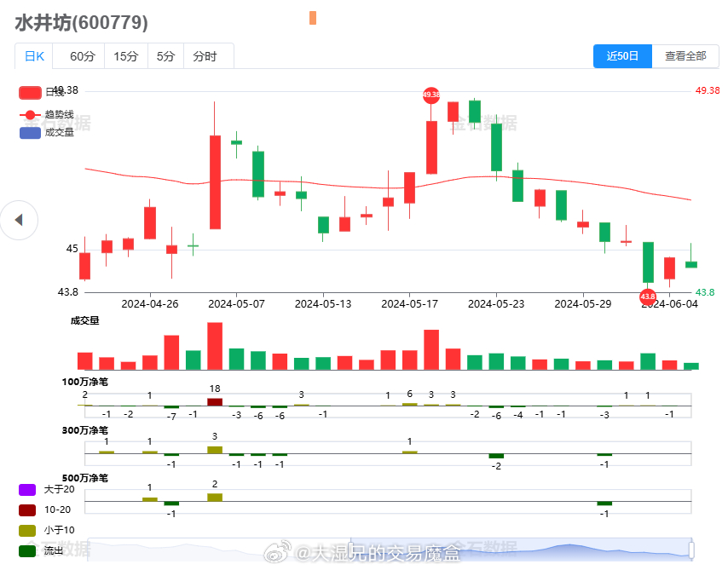Select the 近50日 range button
The image size is (728, 570).
[622, 56]
